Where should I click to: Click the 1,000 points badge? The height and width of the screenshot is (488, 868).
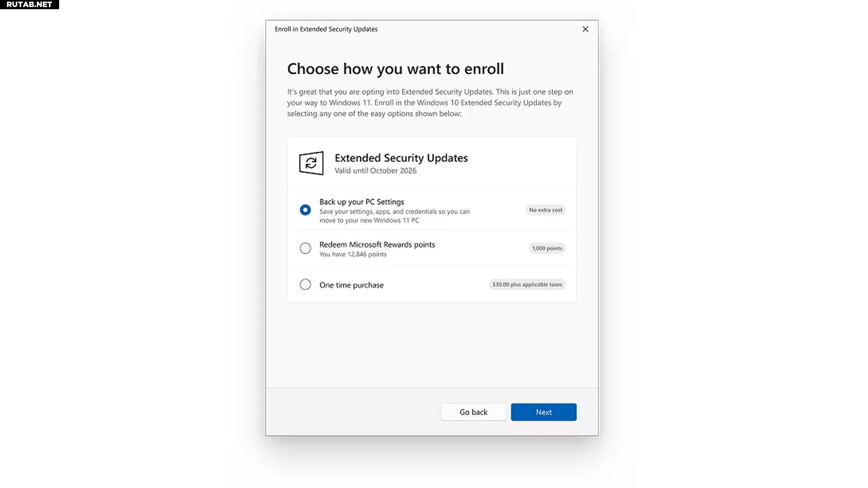point(547,248)
